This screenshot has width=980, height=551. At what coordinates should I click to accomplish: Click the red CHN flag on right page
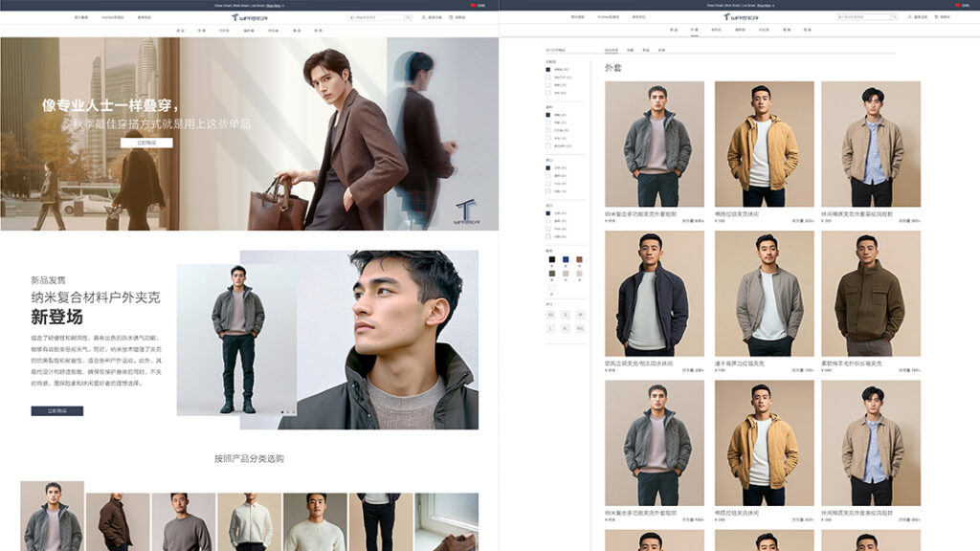pos(957,5)
